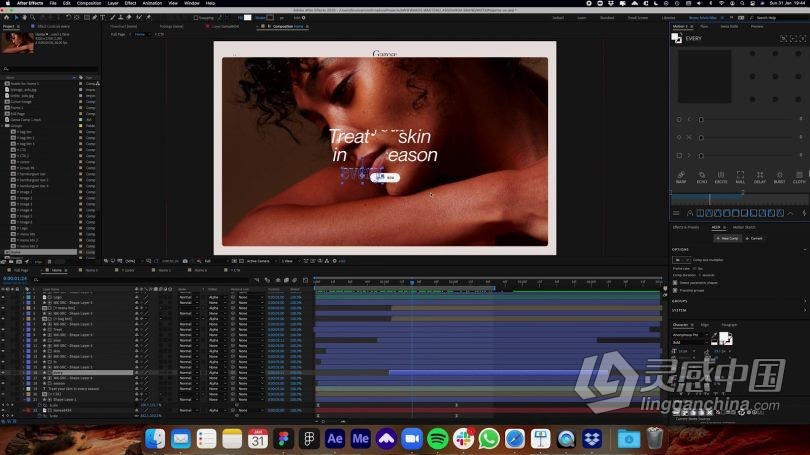Select the Hand tool
The width and height of the screenshot is (810, 455).
tap(24, 18)
